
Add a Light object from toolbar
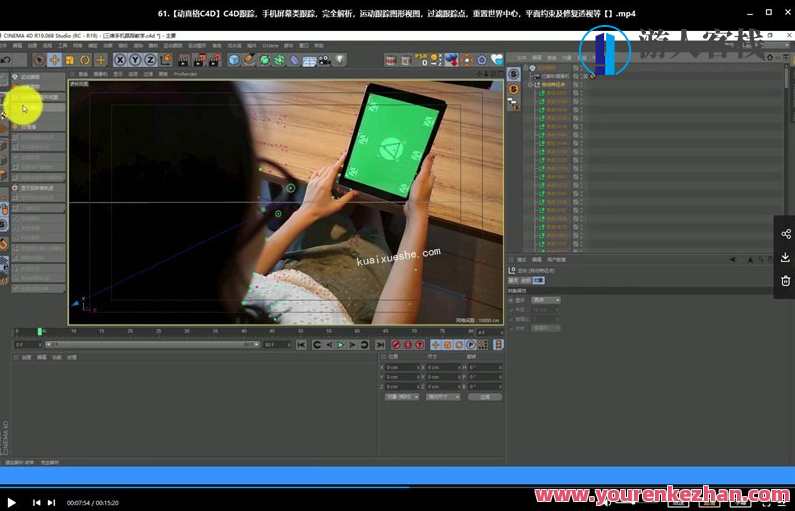[339, 60]
